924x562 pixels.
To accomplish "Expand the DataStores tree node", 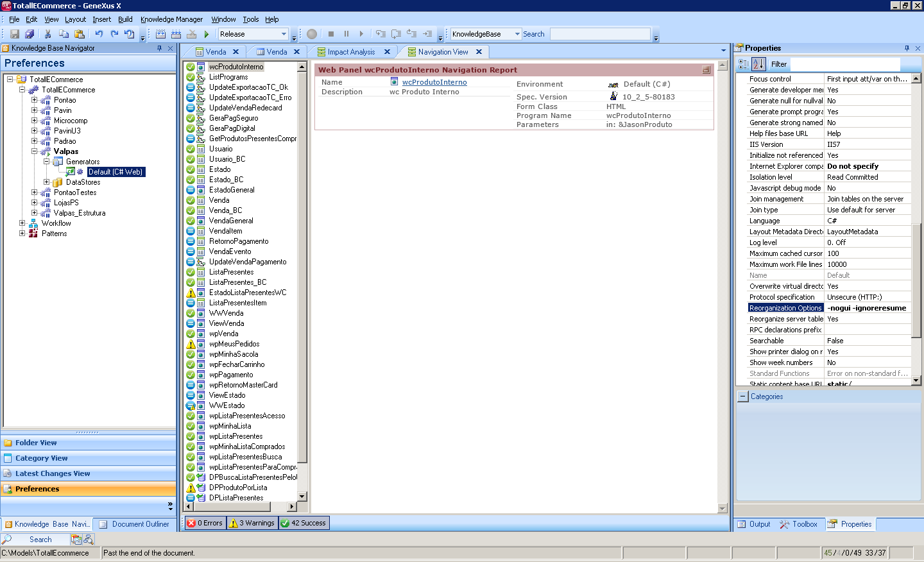I will [46, 182].
